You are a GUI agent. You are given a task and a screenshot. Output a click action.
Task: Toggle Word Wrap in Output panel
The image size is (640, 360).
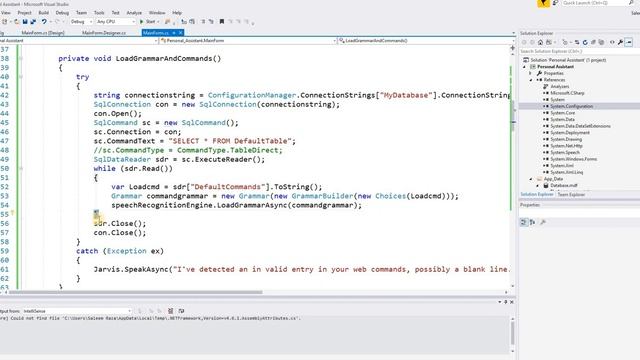coord(181,311)
